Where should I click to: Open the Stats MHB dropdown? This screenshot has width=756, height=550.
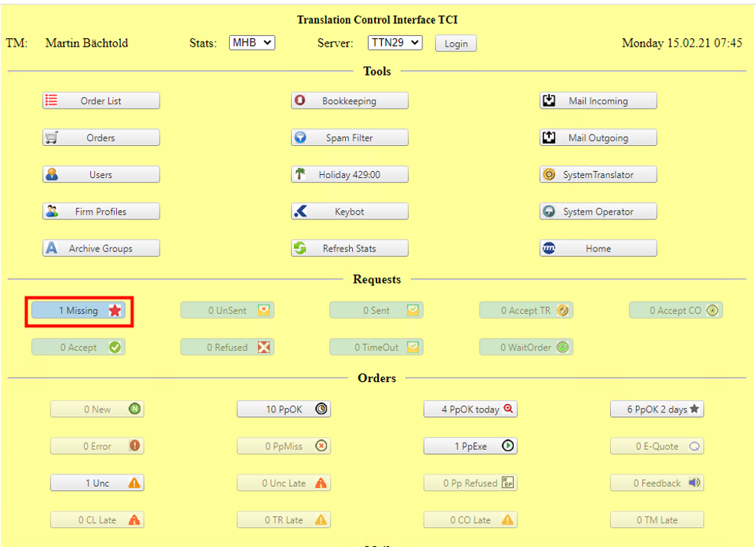click(251, 43)
